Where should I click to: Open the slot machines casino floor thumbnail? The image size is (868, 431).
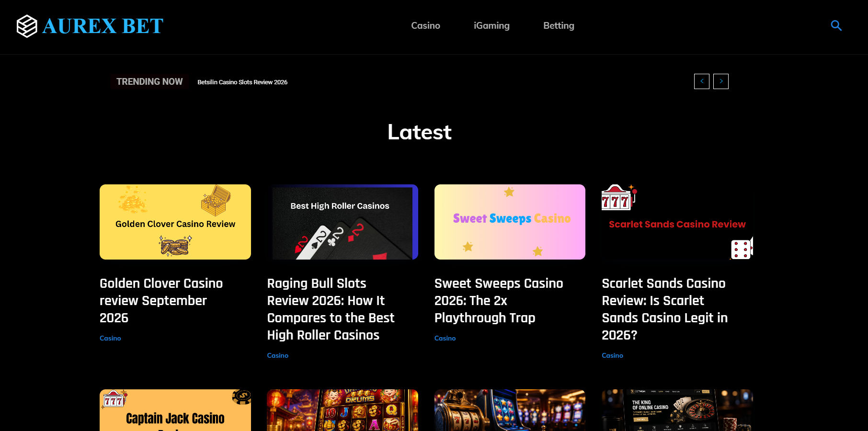[510, 410]
